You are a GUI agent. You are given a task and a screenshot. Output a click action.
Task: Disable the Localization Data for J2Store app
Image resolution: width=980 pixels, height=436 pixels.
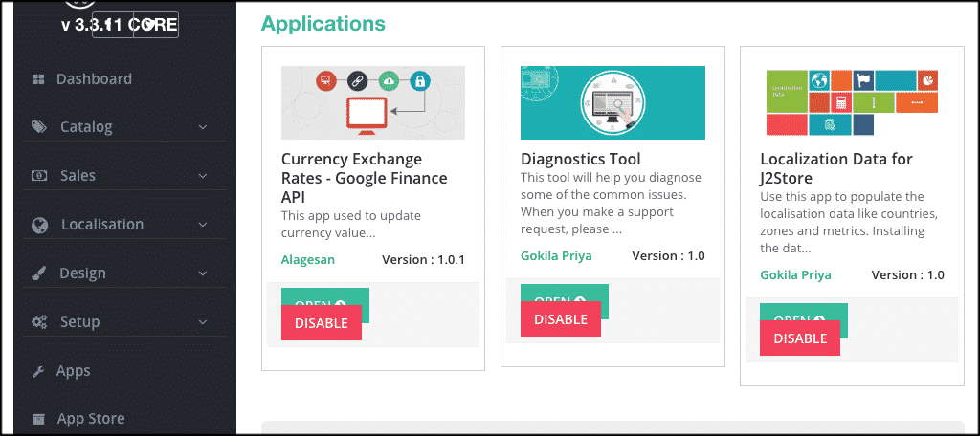click(x=800, y=338)
